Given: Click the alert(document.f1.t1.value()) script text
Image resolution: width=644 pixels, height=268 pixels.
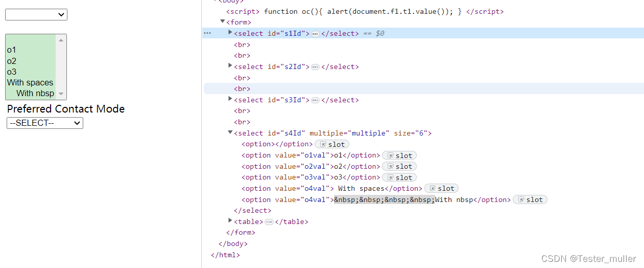Looking at the screenshot, I should pyautogui.click(x=394, y=11).
